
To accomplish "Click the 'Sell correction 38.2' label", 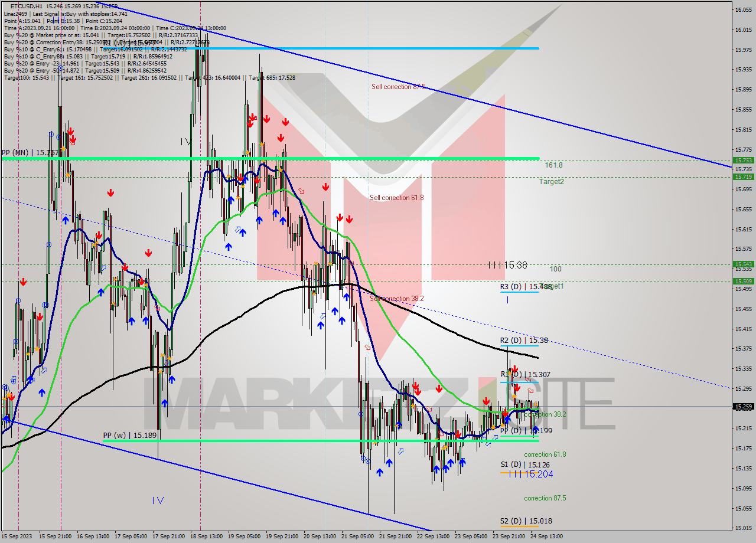I will point(396,299).
